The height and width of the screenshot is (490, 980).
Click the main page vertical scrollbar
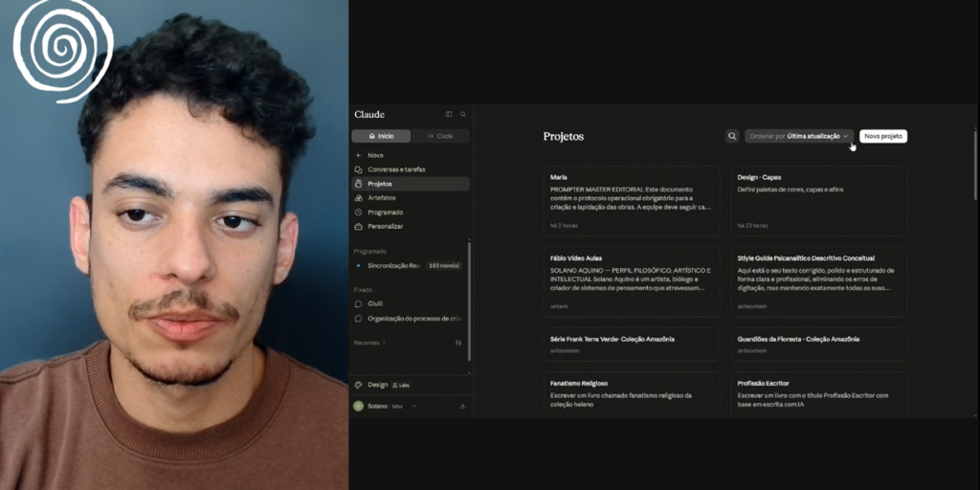975,164
